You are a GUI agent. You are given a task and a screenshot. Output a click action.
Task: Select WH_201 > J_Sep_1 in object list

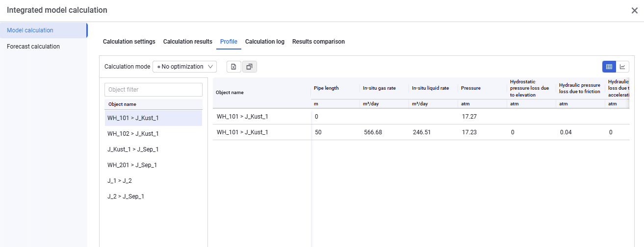click(154, 165)
